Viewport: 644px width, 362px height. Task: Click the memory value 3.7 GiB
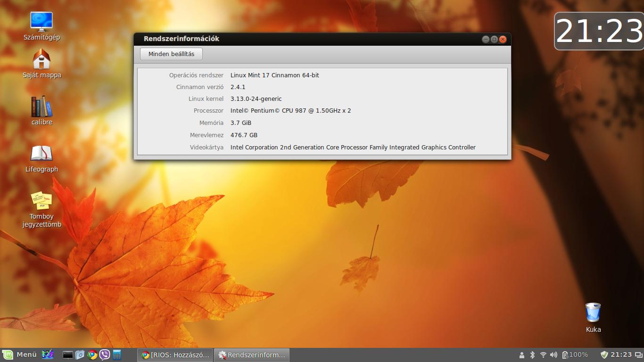(x=241, y=123)
